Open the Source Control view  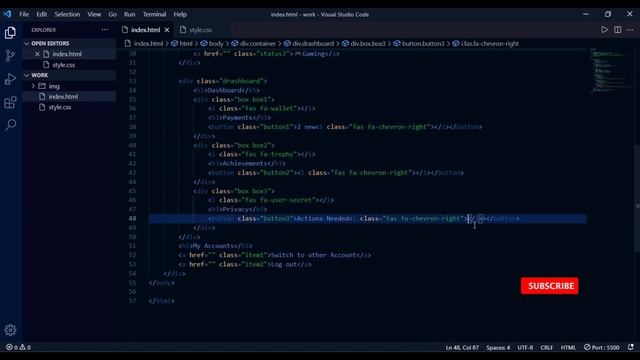10,56
